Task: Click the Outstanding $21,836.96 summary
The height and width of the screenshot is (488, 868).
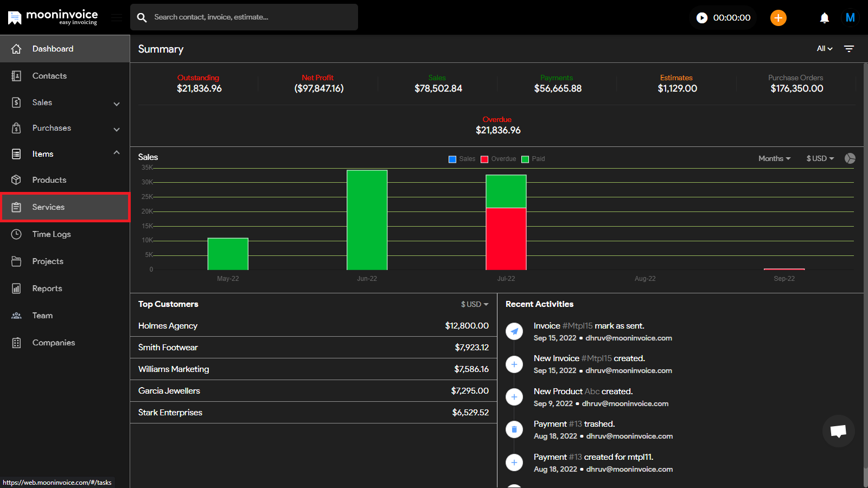Action: pyautogui.click(x=199, y=84)
